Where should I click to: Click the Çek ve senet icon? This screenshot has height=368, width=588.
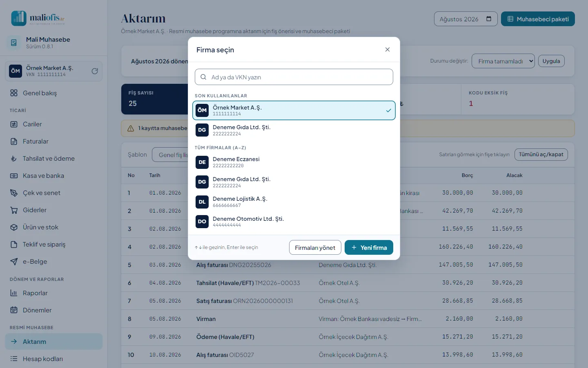point(14,193)
